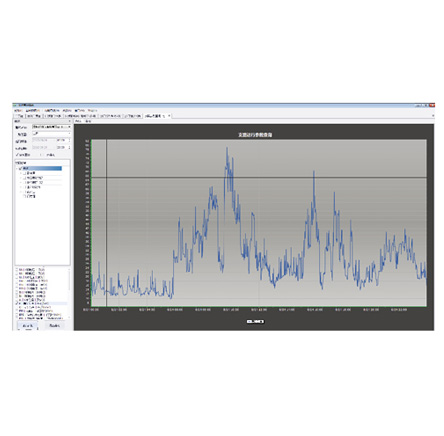Click the pin icon on the filter panel header

point(70,121)
